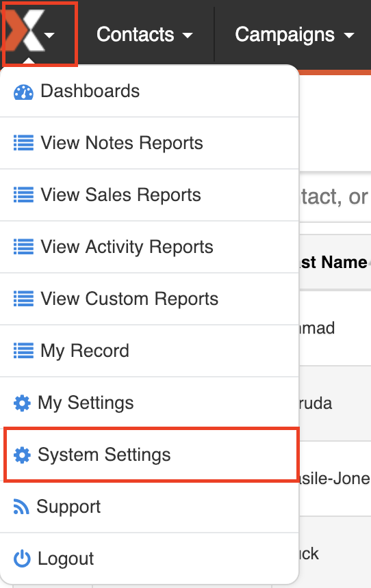Click the list icon beside View Notes Reports

point(23,144)
